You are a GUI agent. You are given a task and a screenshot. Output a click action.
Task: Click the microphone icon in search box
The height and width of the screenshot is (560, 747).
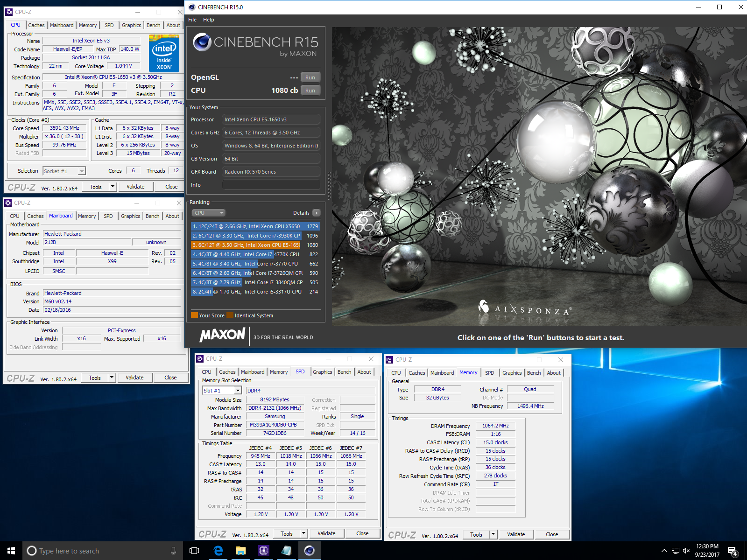click(x=173, y=551)
